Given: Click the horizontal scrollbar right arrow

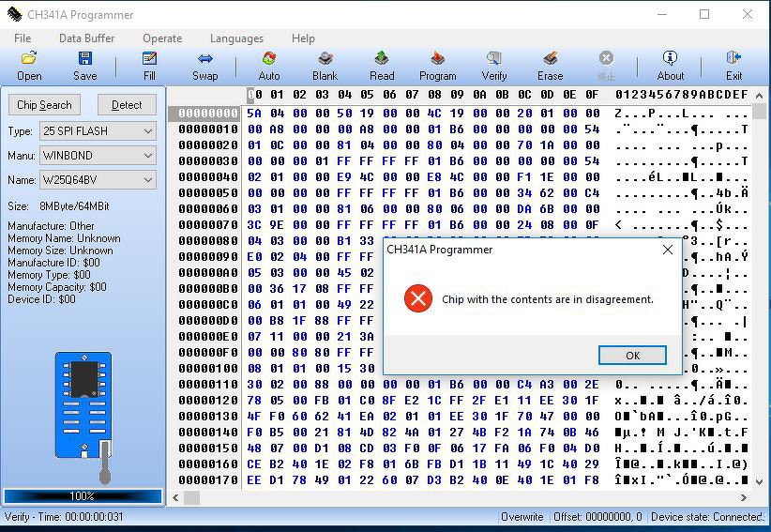Looking at the screenshot, I should (744, 497).
